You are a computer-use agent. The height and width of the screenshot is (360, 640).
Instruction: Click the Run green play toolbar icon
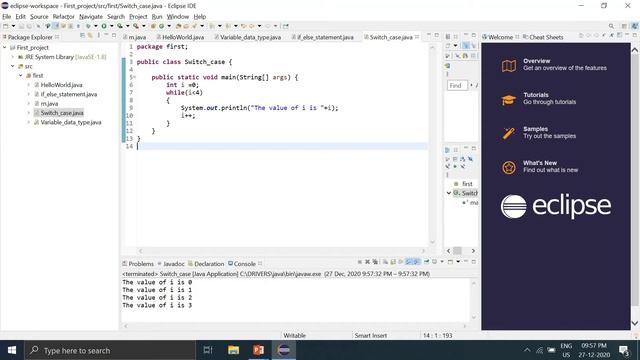click(104, 26)
